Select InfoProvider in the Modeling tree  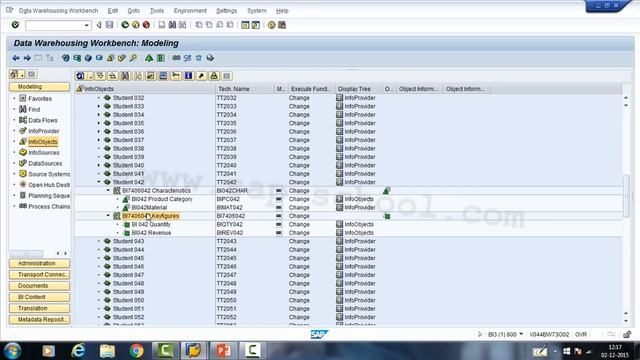(44, 131)
